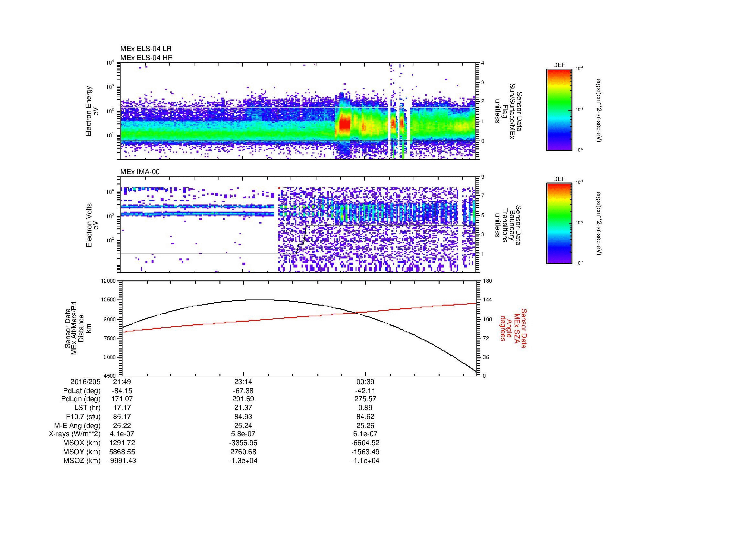Click the top DEF color bar

pyautogui.click(x=559, y=110)
